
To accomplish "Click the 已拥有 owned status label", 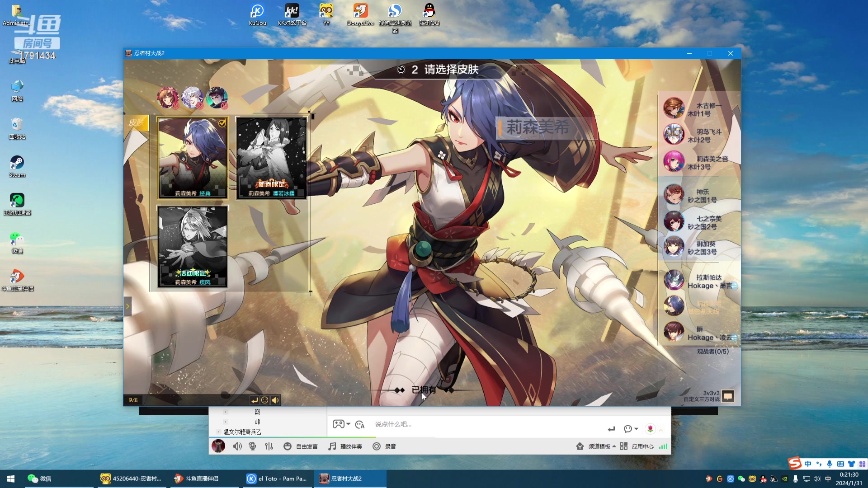I will click(x=424, y=390).
